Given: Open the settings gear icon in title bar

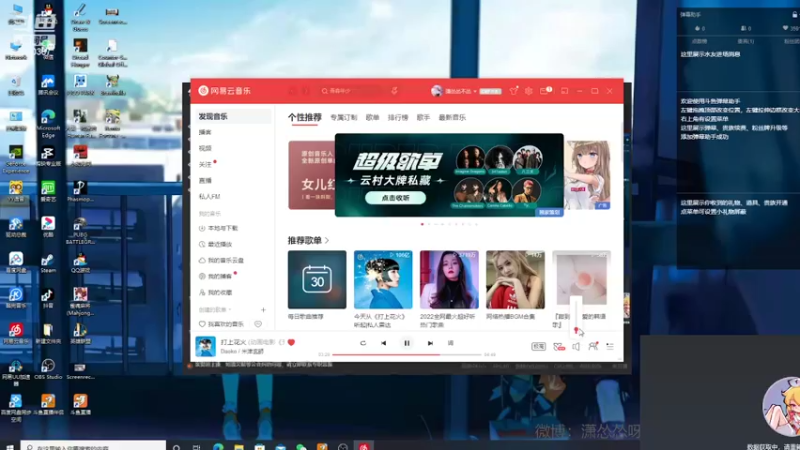Looking at the screenshot, I should pyautogui.click(x=529, y=91).
